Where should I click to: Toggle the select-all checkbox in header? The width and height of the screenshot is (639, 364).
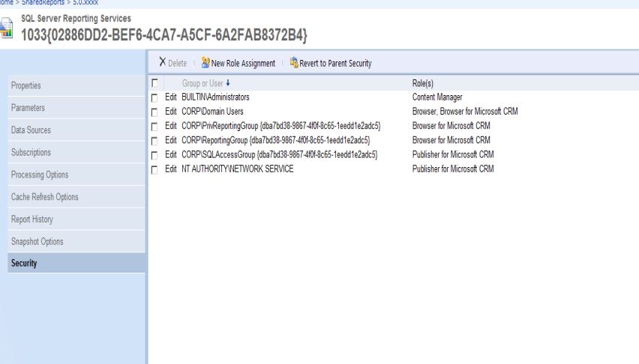coord(154,83)
